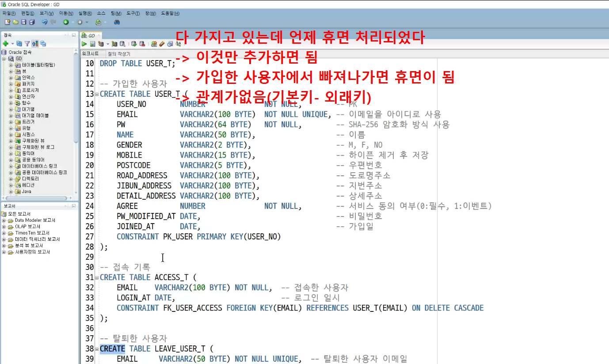Click the Save icon in main toolbar
609x364 pixels.
23,22
